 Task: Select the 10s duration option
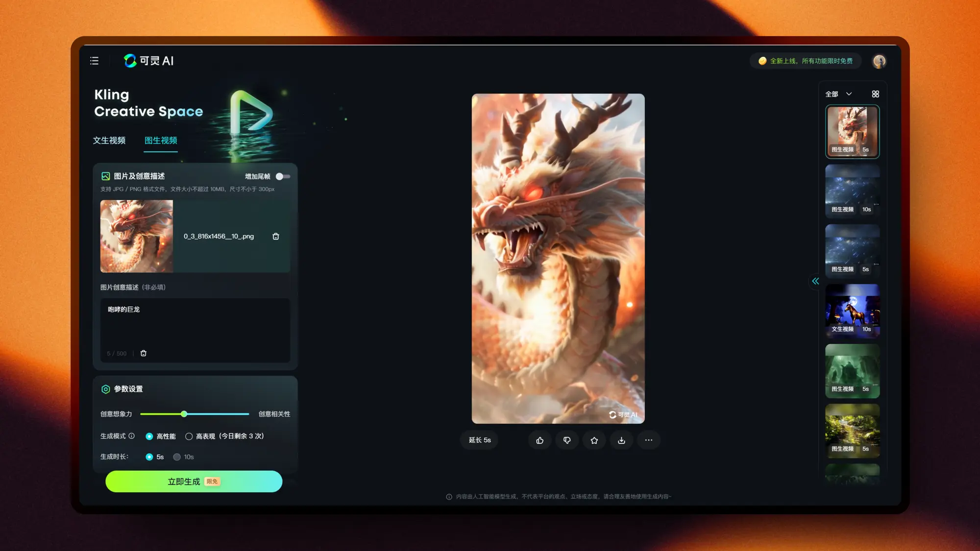click(x=177, y=457)
